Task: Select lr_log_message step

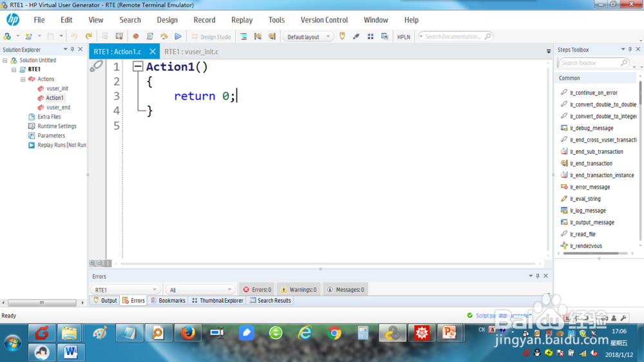Action: pos(588,211)
